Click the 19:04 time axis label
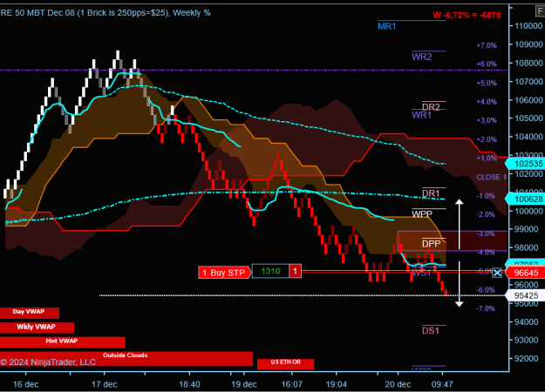 (336, 384)
